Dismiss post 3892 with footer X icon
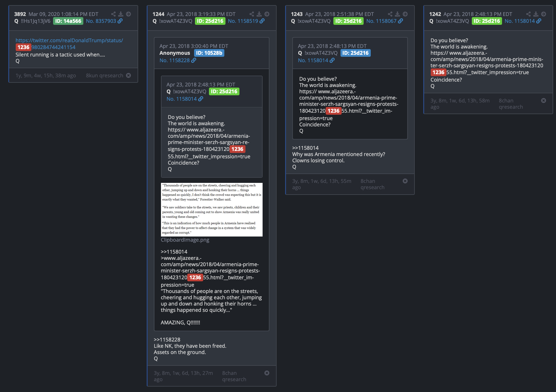 tap(128, 75)
